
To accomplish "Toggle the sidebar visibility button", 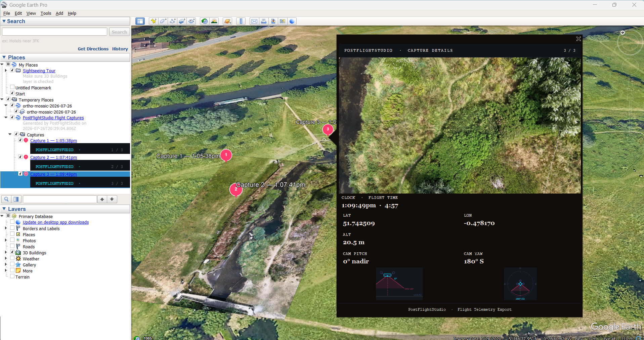I will click(x=140, y=21).
